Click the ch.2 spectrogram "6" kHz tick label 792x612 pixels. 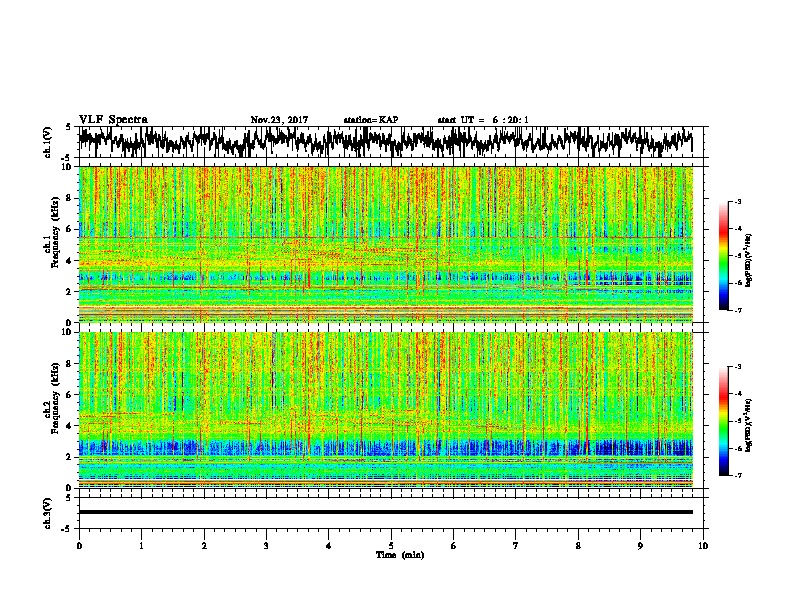[71, 395]
